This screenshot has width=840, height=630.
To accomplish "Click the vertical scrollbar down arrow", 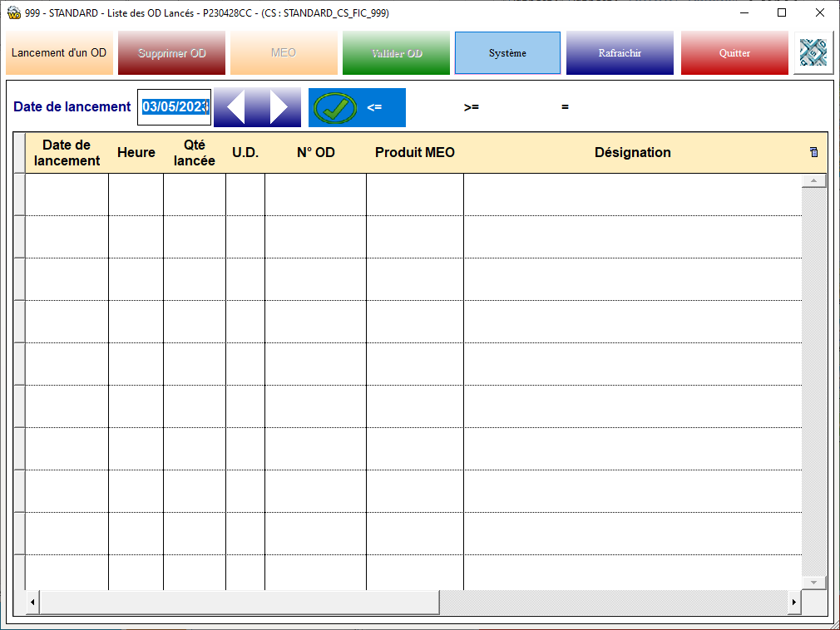I will click(x=813, y=582).
